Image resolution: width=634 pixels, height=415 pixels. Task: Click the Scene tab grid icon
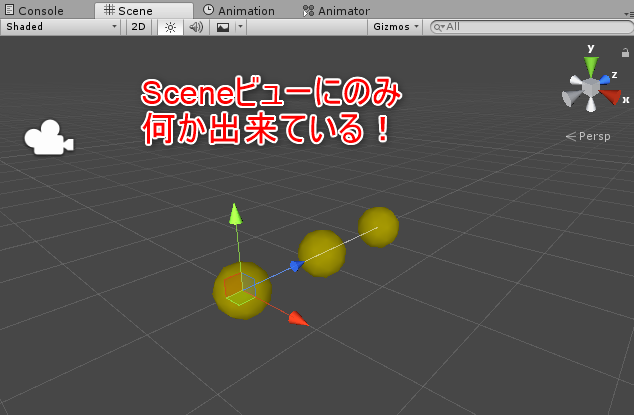tap(109, 10)
